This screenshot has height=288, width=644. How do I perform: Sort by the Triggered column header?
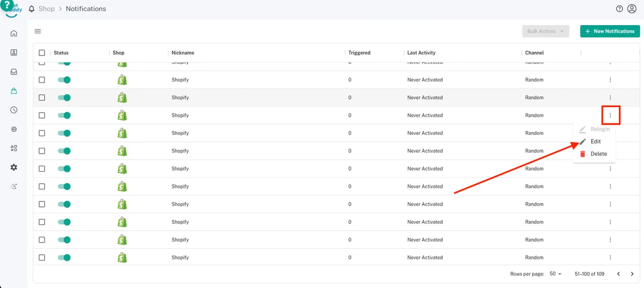point(359,53)
